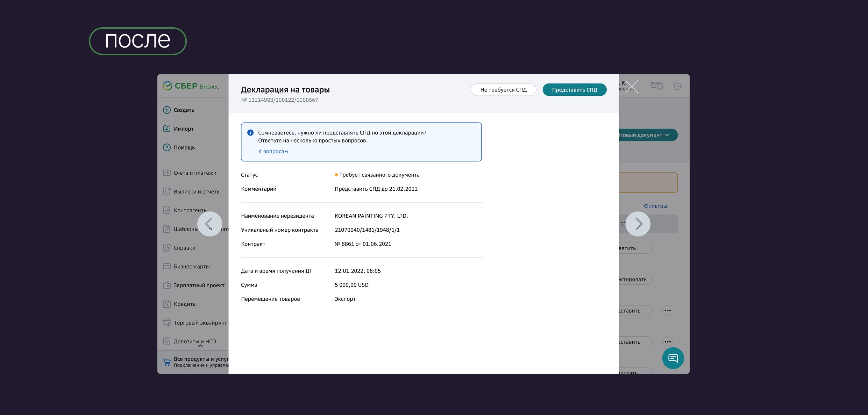Follow the К вопросам link

pyautogui.click(x=273, y=152)
